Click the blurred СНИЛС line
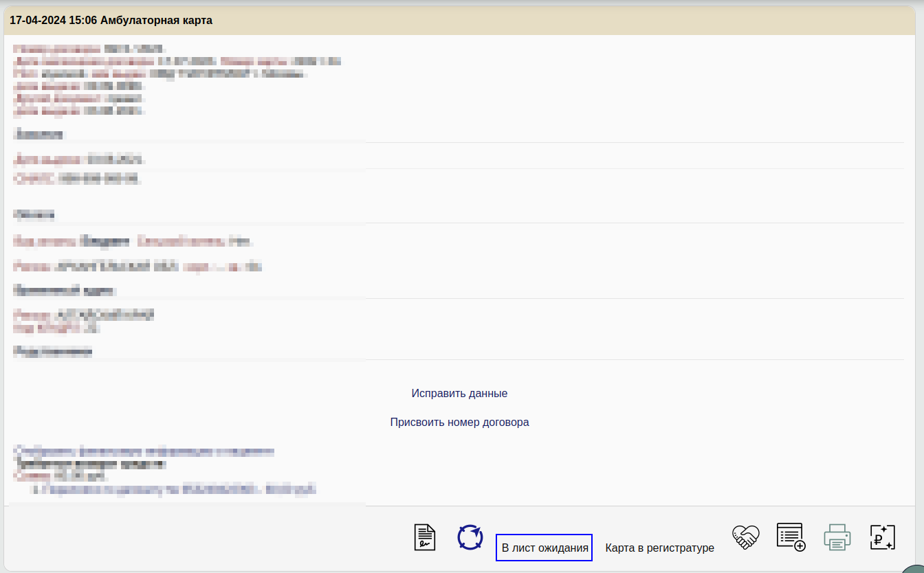The width and height of the screenshot is (924, 573). pyautogui.click(x=78, y=179)
